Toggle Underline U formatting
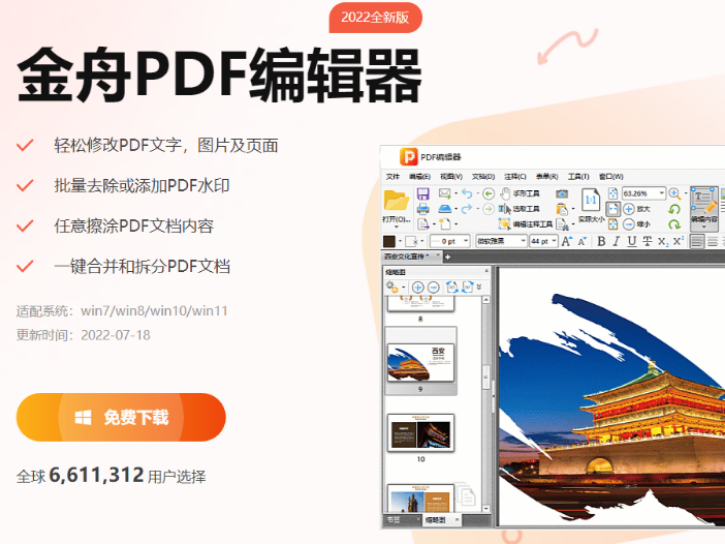The height and width of the screenshot is (544, 725). pyautogui.click(x=632, y=241)
